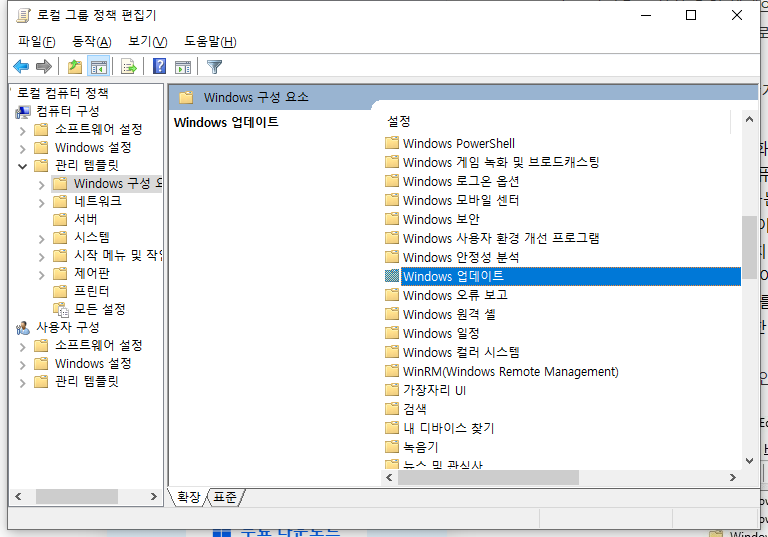Click the 사용자 구성 user icon

(x=23, y=328)
